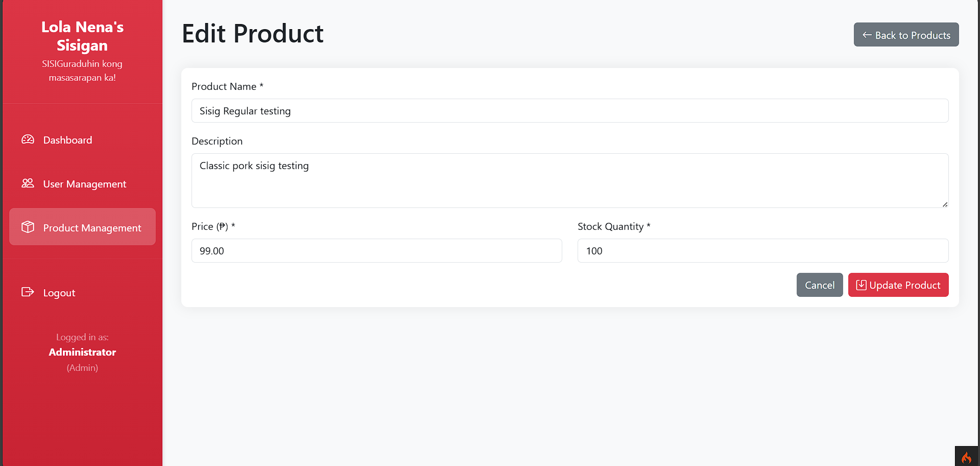980x466 pixels.
Task: Click the back arrow icon in Back to Products
Action: click(x=866, y=35)
